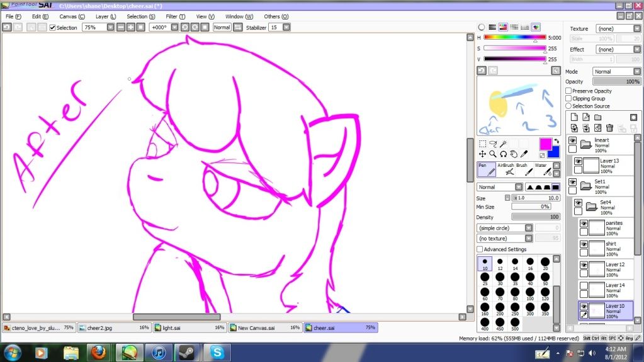Select the Pen tool

(x=486, y=169)
